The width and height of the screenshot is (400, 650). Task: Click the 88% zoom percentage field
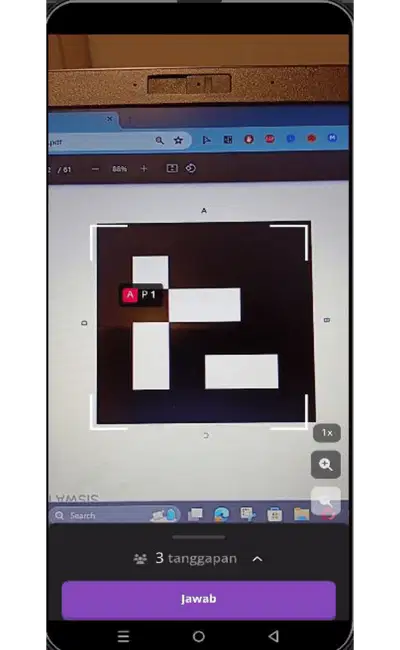(119, 169)
